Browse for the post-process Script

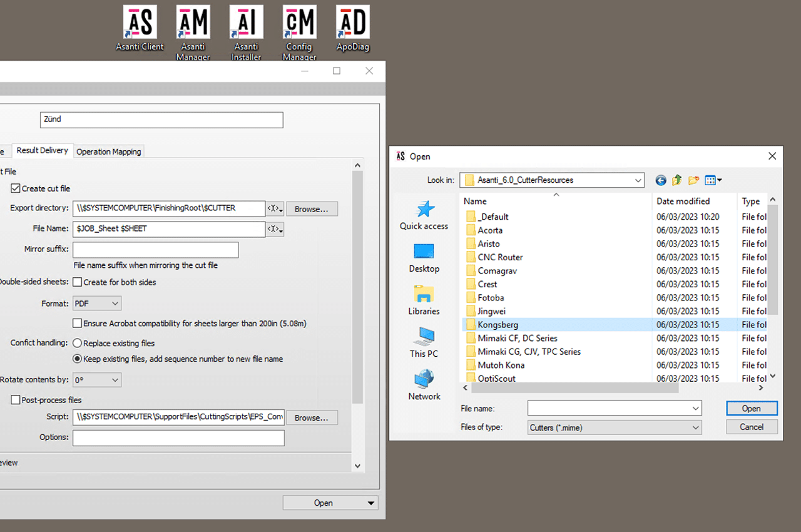pyautogui.click(x=312, y=417)
